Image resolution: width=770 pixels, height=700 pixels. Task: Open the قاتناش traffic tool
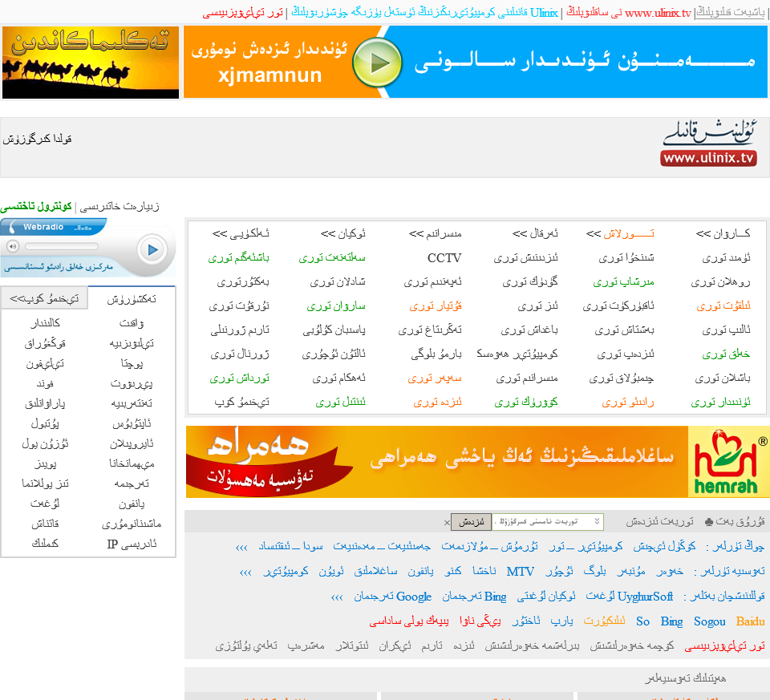(x=45, y=524)
